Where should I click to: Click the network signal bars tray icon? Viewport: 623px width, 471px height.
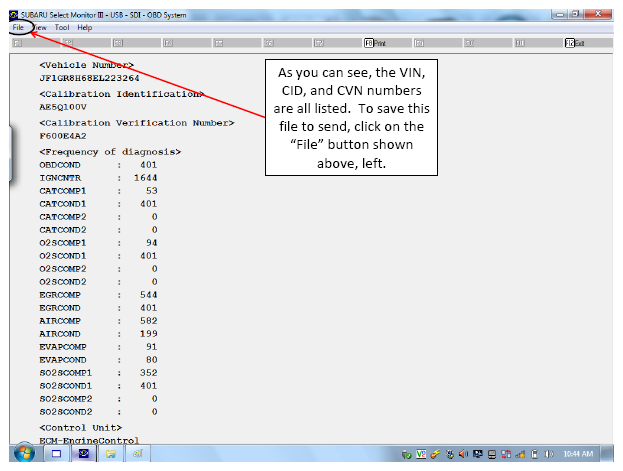(520, 454)
